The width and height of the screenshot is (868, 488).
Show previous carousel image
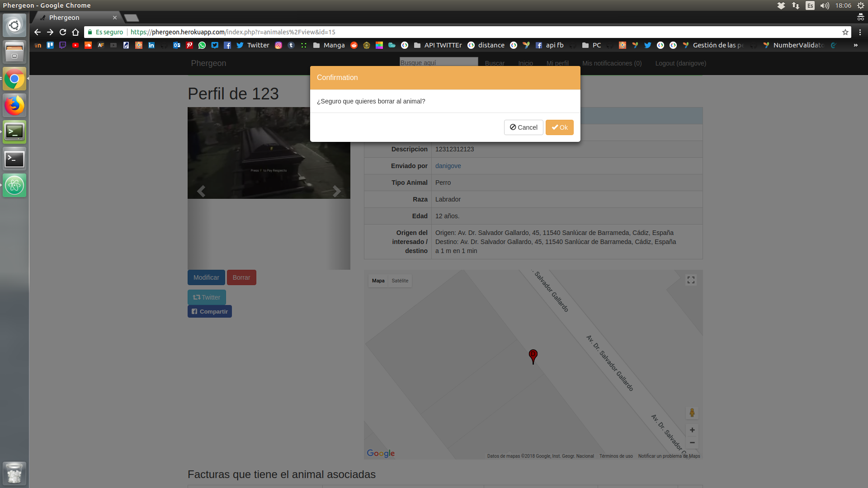point(201,191)
